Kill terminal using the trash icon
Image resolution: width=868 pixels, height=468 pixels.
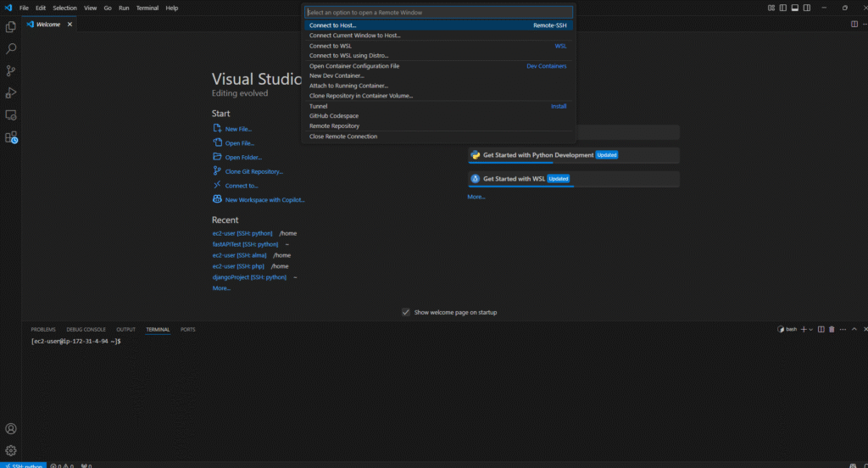[x=832, y=329]
